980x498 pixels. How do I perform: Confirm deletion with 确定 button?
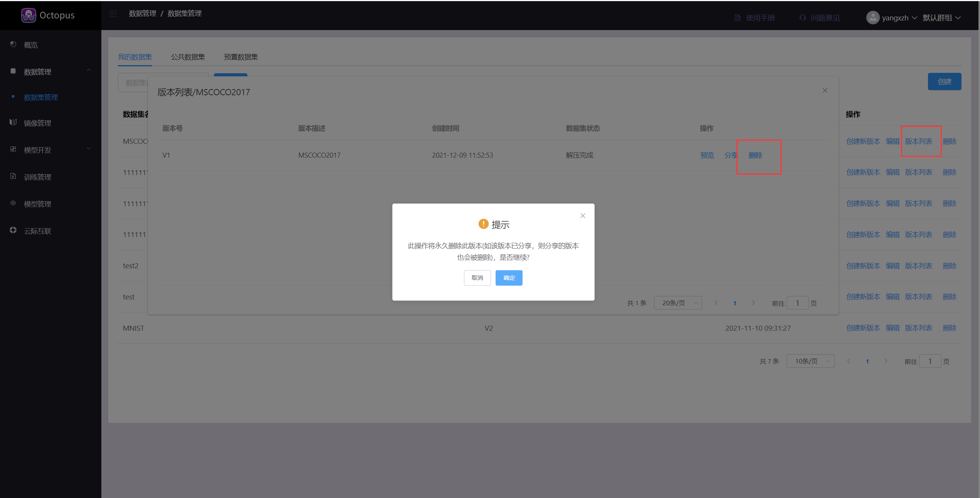point(509,278)
